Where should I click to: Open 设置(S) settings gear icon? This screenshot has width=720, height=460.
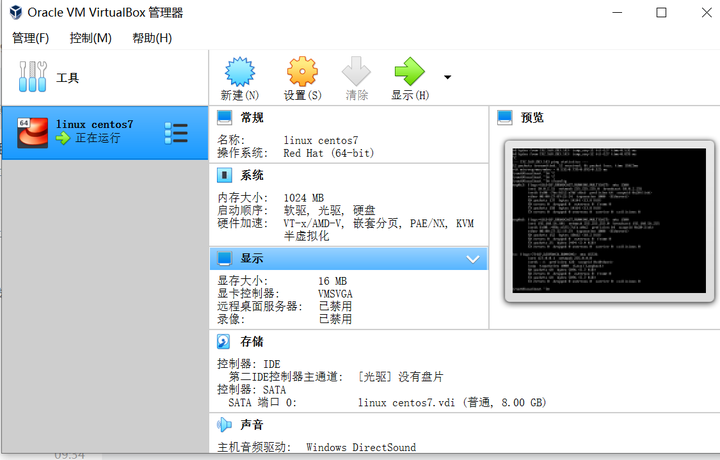pyautogui.click(x=302, y=72)
